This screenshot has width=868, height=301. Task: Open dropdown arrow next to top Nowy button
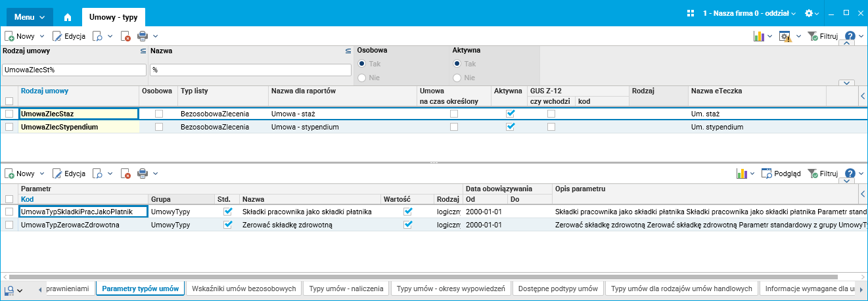[42, 36]
